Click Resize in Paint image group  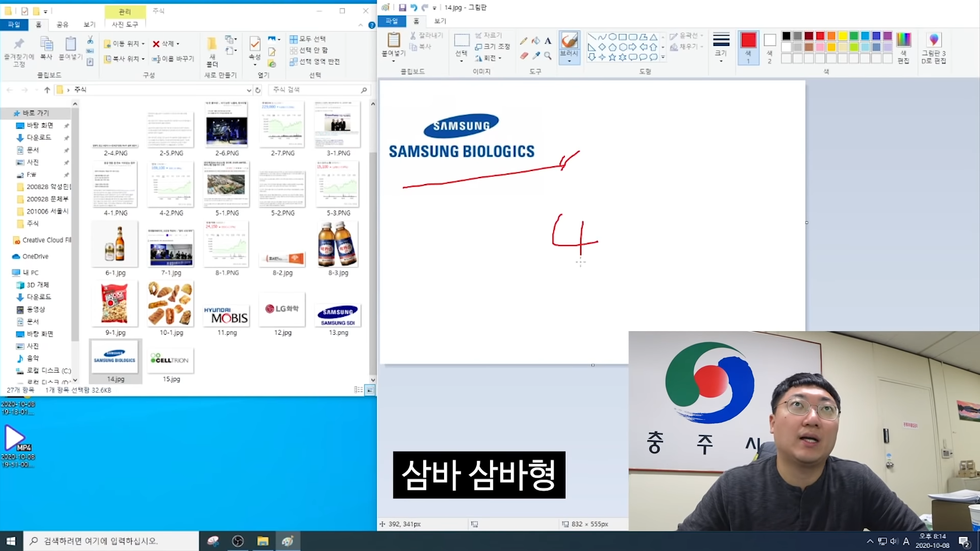pyautogui.click(x=493, y=46)
